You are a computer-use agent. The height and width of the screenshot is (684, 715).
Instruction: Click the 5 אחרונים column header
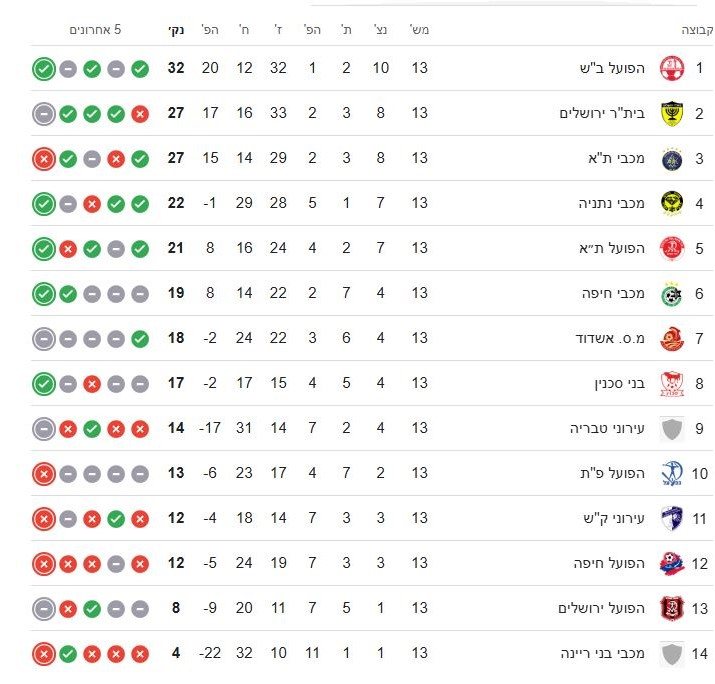[95, 30]
